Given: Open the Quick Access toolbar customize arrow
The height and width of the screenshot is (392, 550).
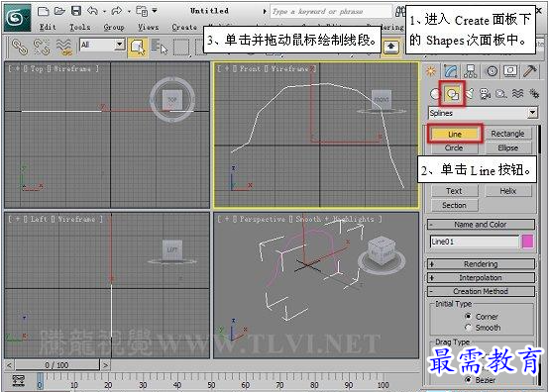Looking at the screenshot, I should click(x=155, y=11).
